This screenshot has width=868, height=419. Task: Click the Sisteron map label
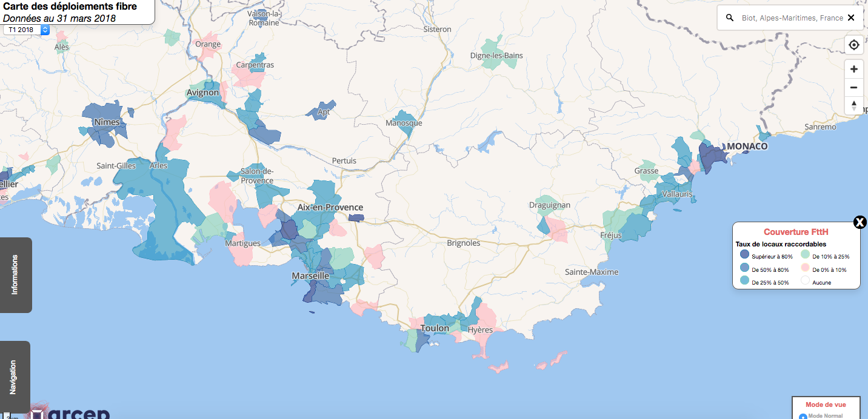pyautogui.click(x=437, y=29)
